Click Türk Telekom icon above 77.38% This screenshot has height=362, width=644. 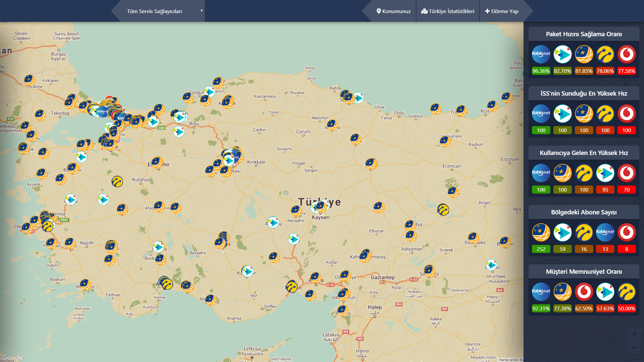coord(562,292)
